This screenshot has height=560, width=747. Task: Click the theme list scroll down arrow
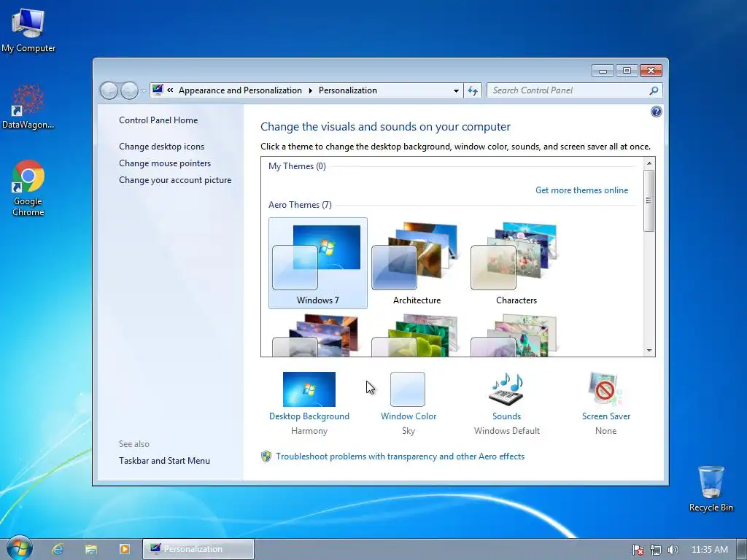(649, 351)
